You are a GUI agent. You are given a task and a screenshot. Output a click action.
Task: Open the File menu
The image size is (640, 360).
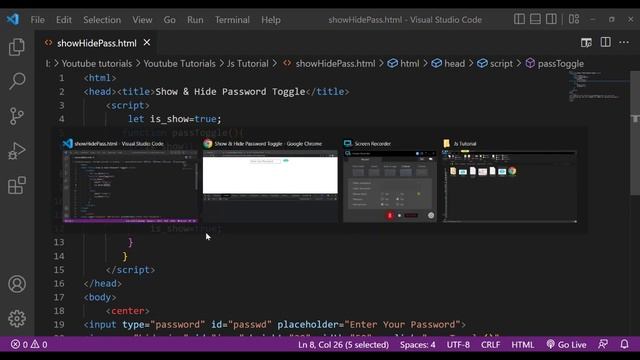[38, 20]
